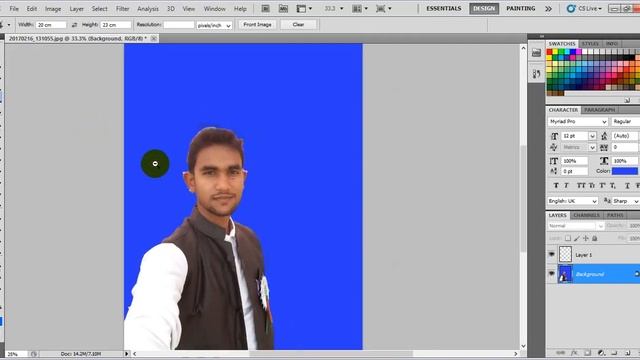Open the blue text Color swatch
The height and width of the screenshot is (360, 640).
pos(624,171)
